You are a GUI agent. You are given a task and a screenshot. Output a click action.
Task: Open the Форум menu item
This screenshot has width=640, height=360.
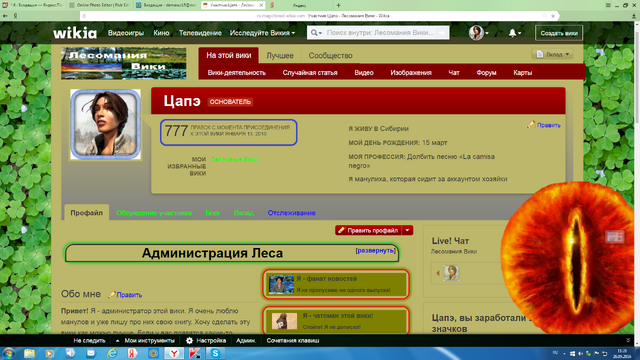tap(486, 73)
